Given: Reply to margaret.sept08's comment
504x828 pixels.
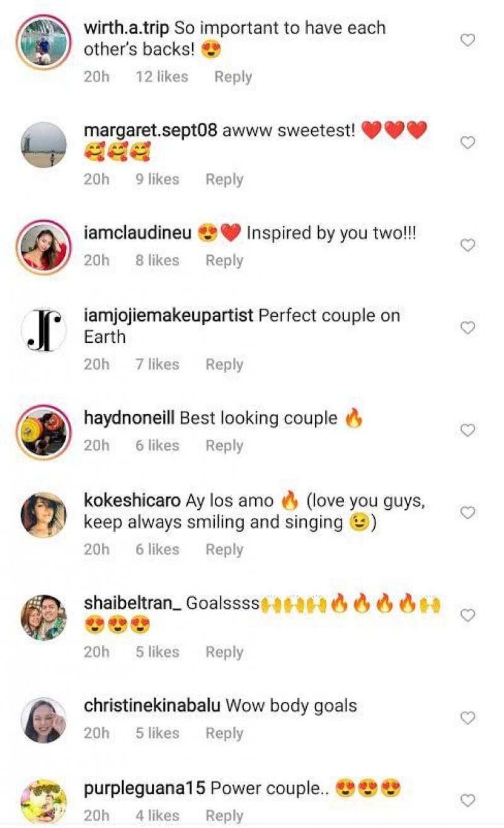Looking at the screenshot, I should [224, 180].
